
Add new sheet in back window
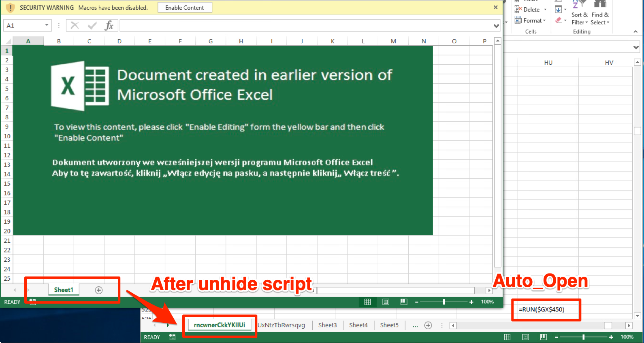pyautogui.click(x=428, y=325)
